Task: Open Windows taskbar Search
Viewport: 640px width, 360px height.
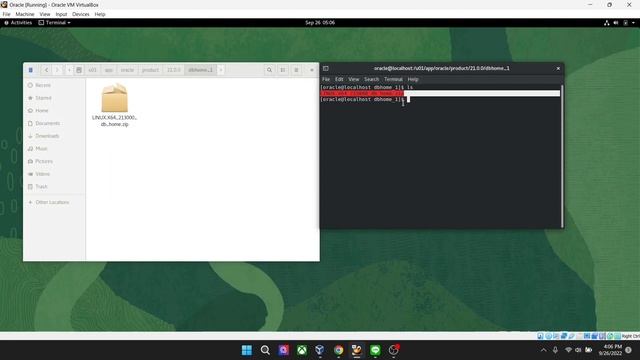Action: tap(265, 350)
